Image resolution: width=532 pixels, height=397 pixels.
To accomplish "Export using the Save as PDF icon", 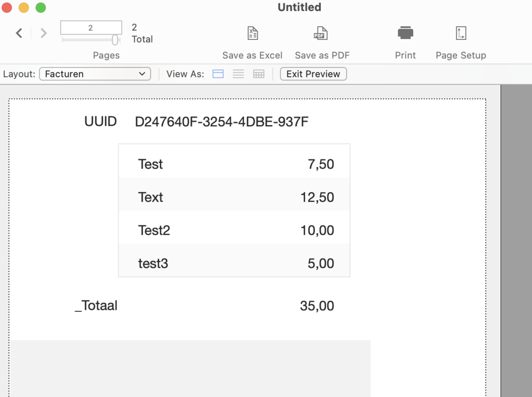I will tap(320, 34).
